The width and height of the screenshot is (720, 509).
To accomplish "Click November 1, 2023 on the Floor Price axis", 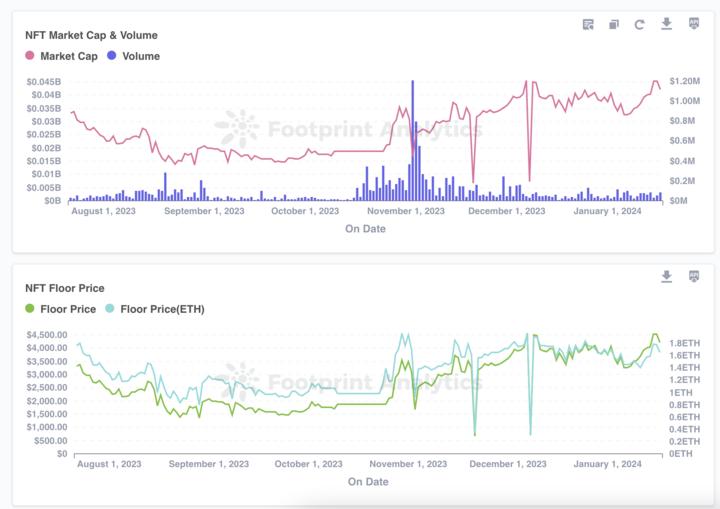I will 407,464.
